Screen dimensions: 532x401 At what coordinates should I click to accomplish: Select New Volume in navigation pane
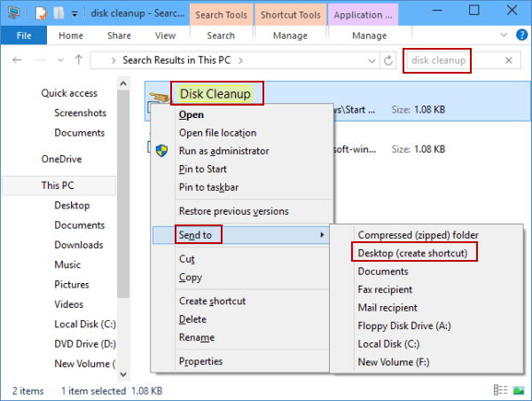[x=85, y=364]
